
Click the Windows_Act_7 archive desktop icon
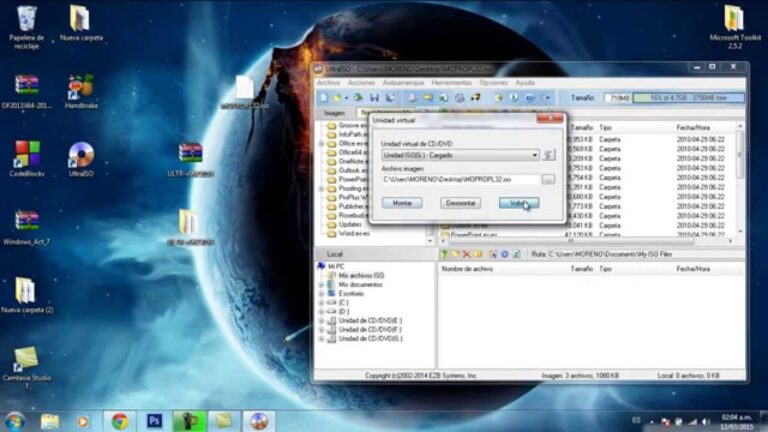(26, 227)
